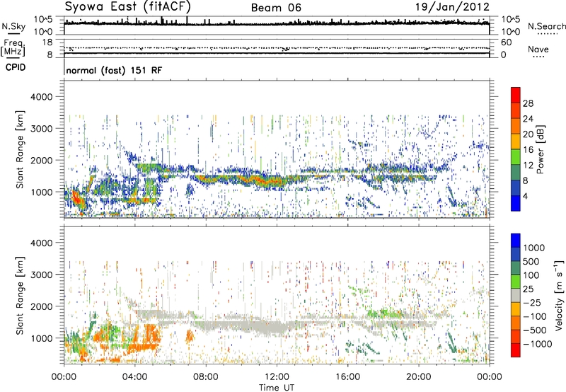Viewport: 566px width, 392px height.
Task: Click the '25' label on the velocity colorbar
Action: click(x=528, y=289)
